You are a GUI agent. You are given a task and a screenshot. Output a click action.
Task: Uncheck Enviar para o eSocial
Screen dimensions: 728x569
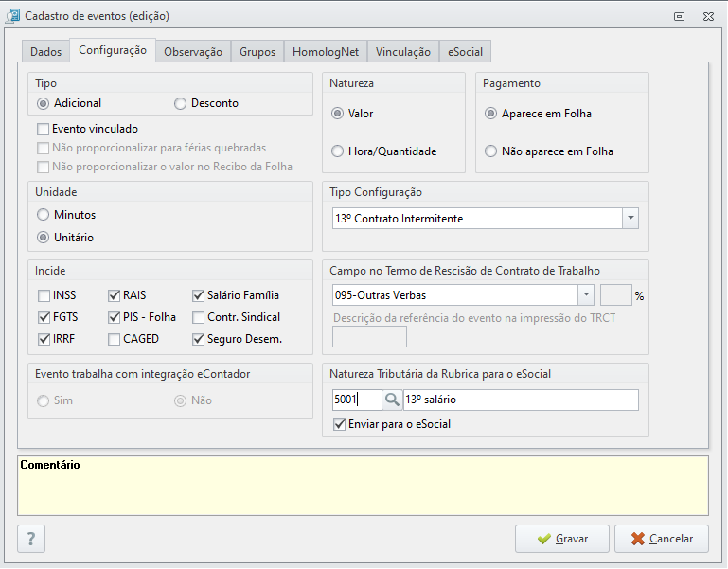click(x=340, y=424)
